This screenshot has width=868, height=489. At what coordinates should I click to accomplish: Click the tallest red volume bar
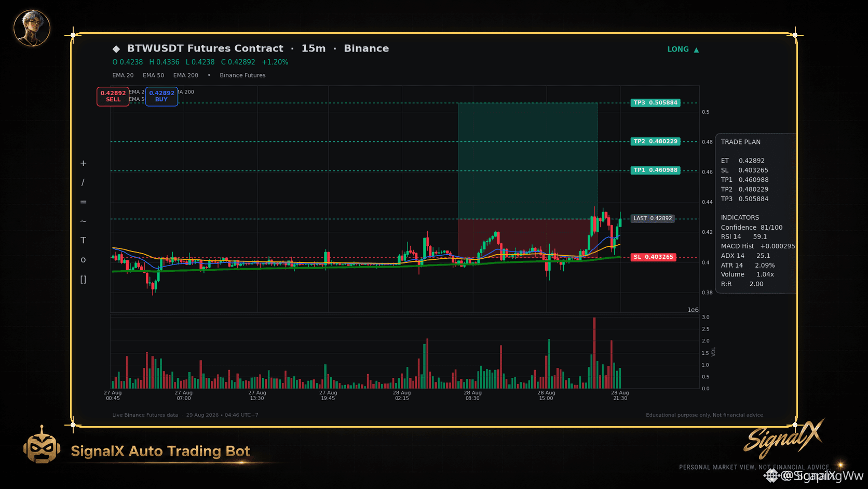[594, 353]
